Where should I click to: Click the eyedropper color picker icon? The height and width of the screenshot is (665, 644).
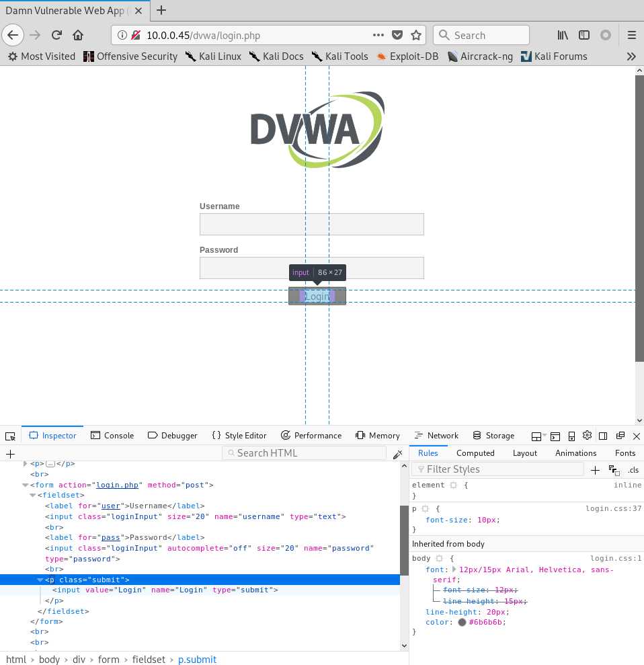(x=398, y=455)
